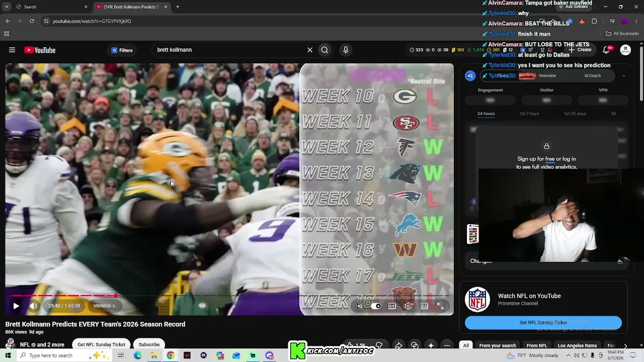Start voice search with the microphone
The width and height of the screenshot is (644, 362).
346,50
